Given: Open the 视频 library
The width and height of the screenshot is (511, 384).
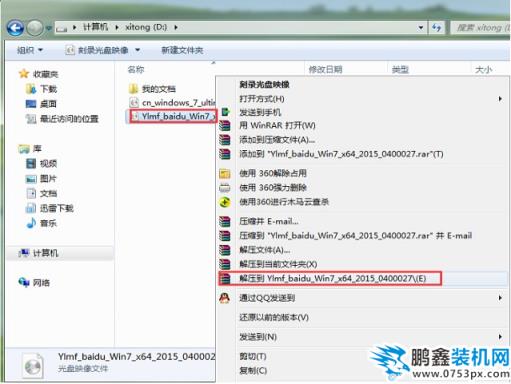Looking at the screenshot, I should point(41,163).
